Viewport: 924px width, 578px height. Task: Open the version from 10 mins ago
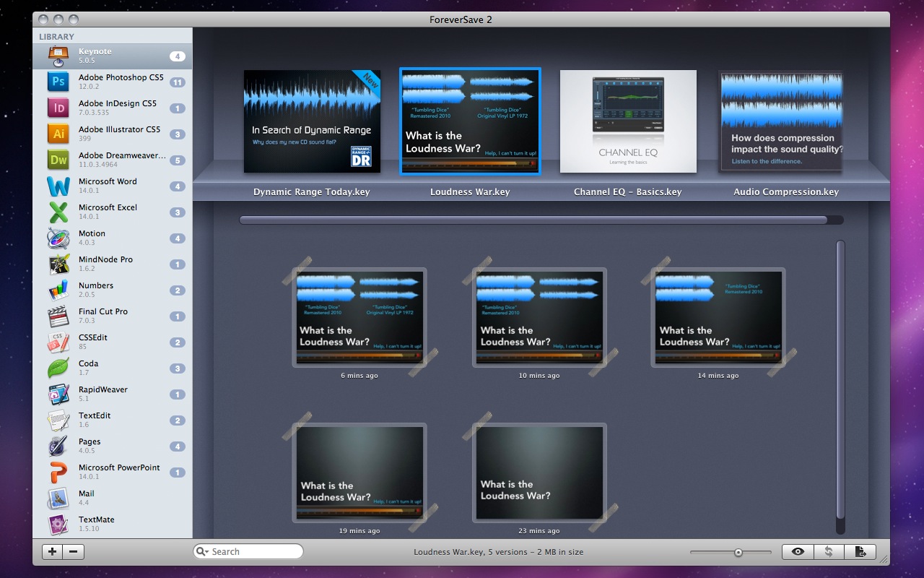pos(539,317)
